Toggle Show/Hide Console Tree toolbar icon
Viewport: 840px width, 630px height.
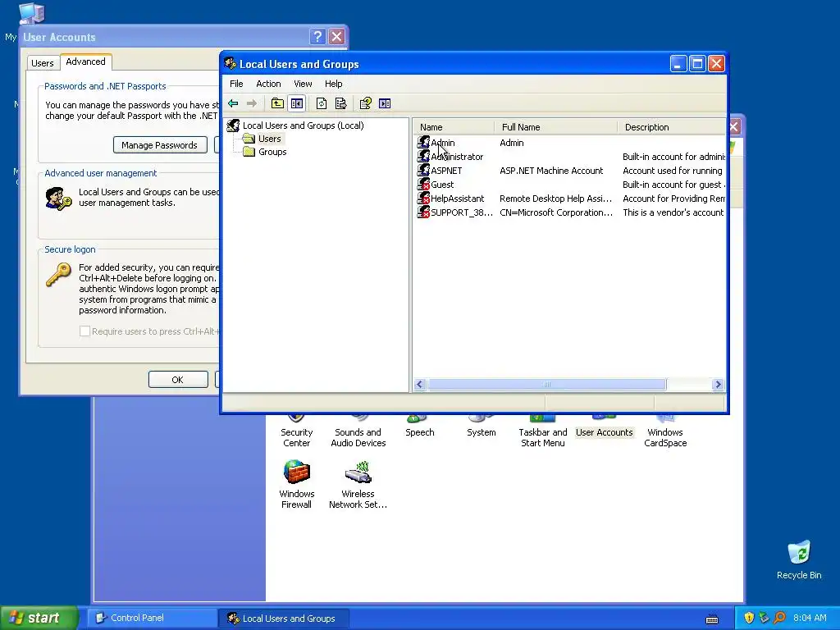coord(296,103)
